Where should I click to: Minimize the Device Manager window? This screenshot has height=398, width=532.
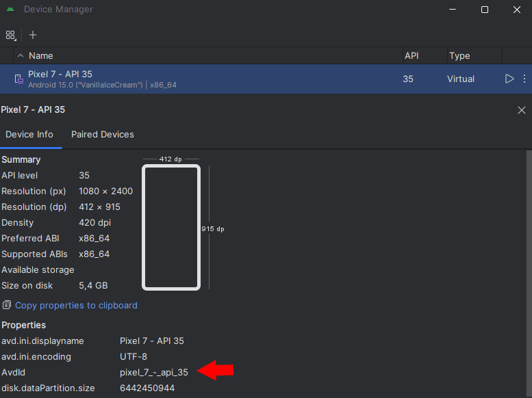tap(453, 10)
